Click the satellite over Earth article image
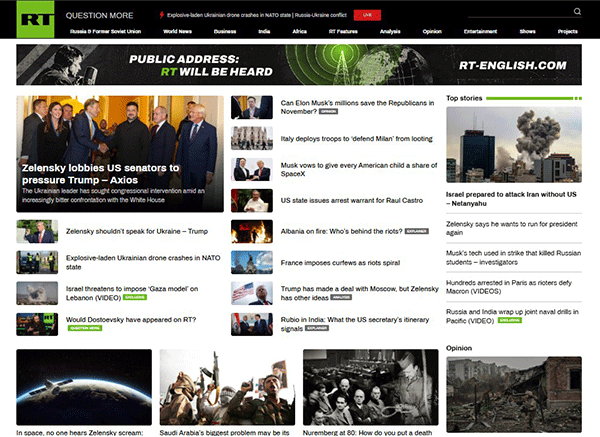The width and height of the screenshot is (600, 437). [84, 387]
